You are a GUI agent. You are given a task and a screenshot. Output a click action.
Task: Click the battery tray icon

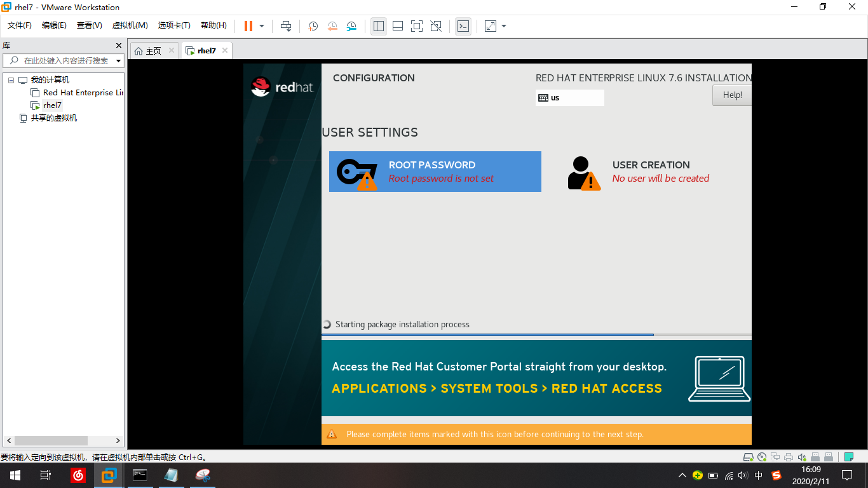coord(713,475)
